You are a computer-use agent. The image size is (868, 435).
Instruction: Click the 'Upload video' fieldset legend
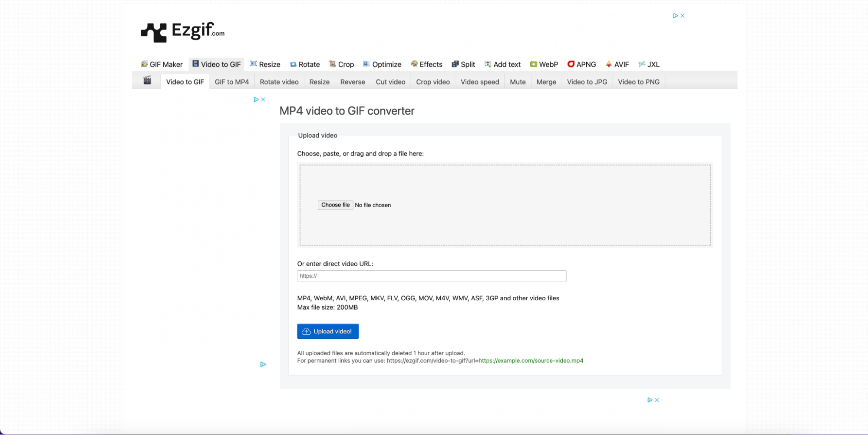(x=318, y=136)
